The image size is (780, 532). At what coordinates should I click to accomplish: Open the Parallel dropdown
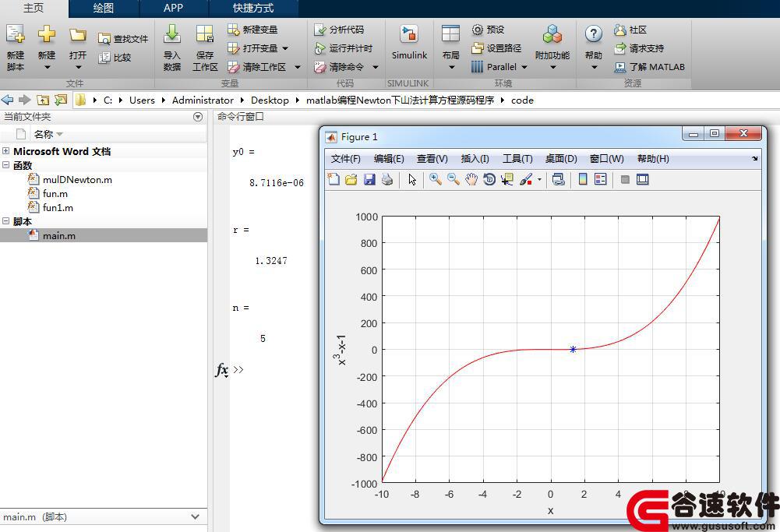(524, 67)
